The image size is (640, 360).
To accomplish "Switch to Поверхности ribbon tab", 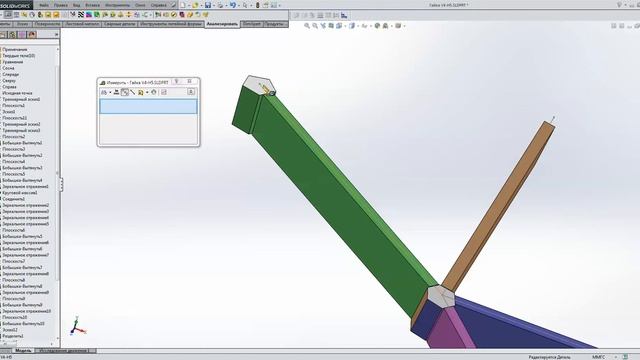I will point(47,24).
